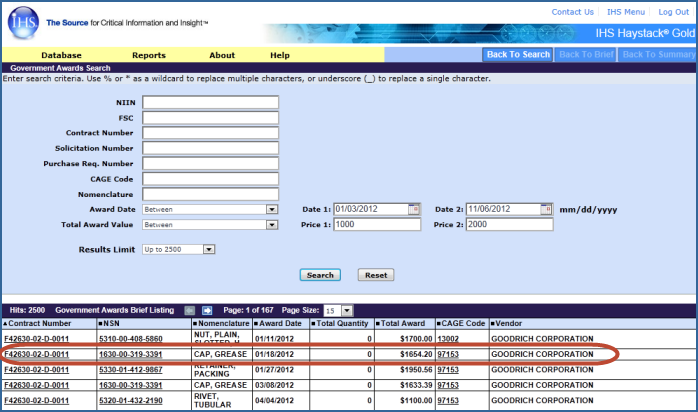Image resolution: width=698 pixels, height=412 pixels.
Task: Click the Contract Number input field
Action: coord(211,133)
